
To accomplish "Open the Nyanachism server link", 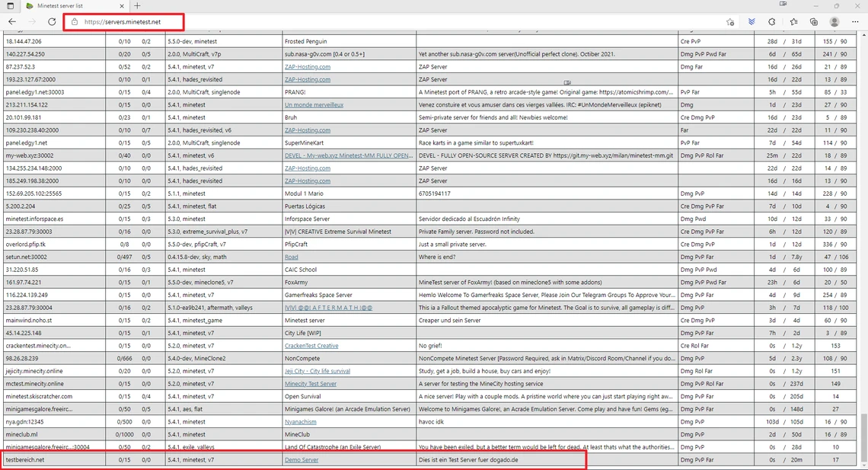I will coord(301,422).
